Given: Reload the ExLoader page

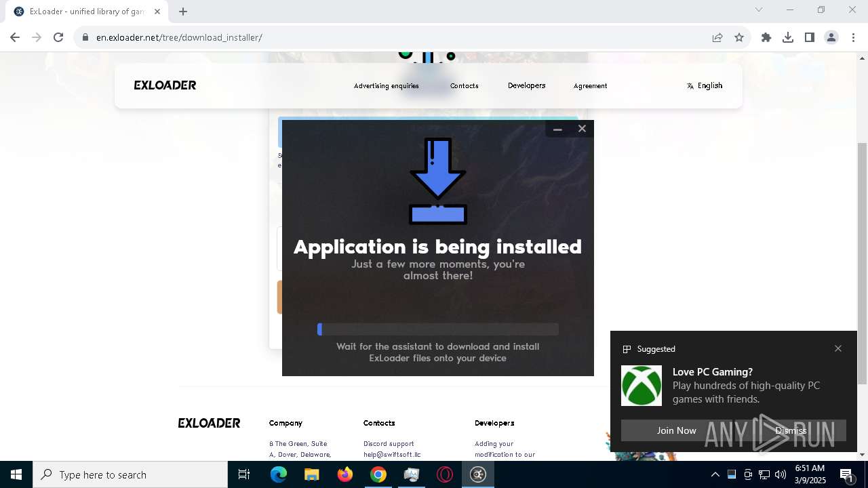Looking at the screenshot, I should pyautogui.click(x=58, y=37).
